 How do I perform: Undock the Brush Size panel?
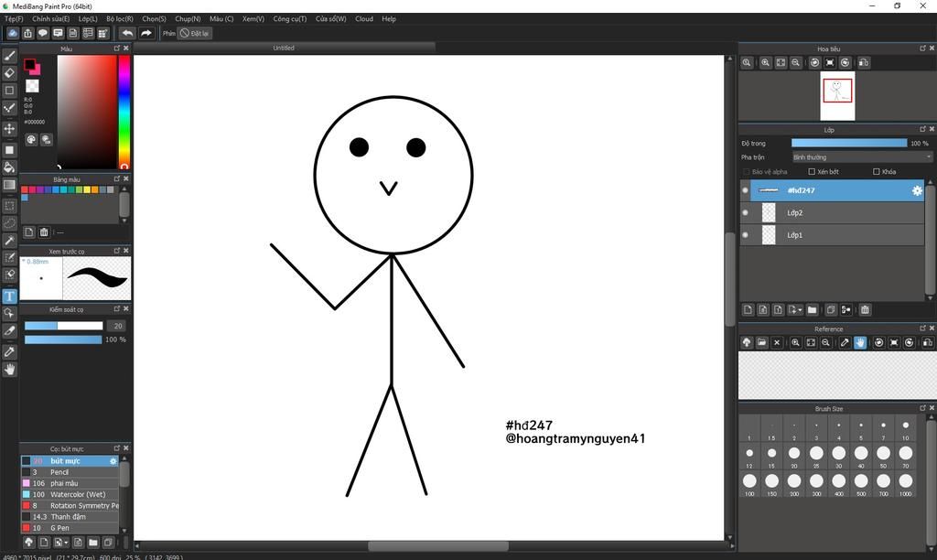[x=922, y=408]
